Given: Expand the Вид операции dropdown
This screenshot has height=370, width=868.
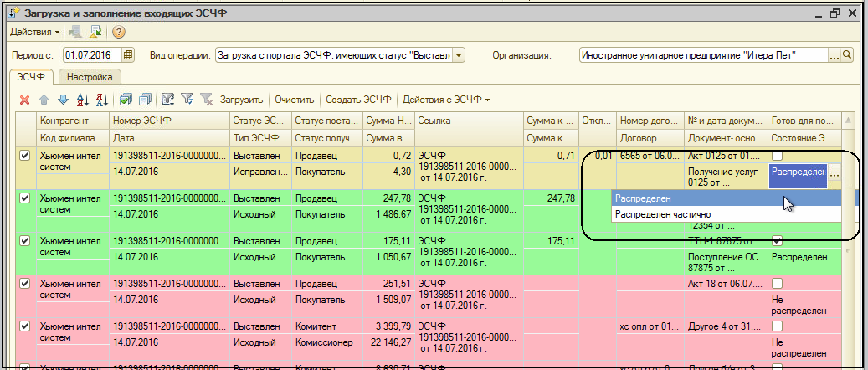Looking at the screenshot, I should (458, 55).
